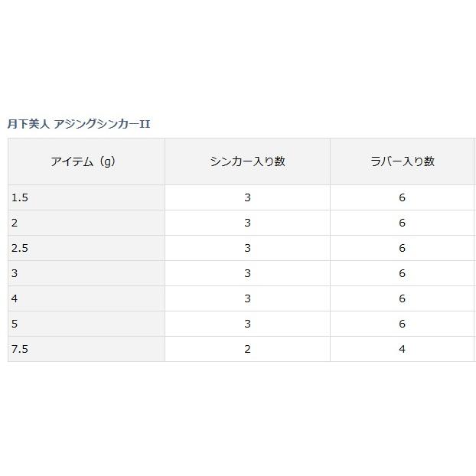Select the sinker count for the 4 g row

point(247,298)
